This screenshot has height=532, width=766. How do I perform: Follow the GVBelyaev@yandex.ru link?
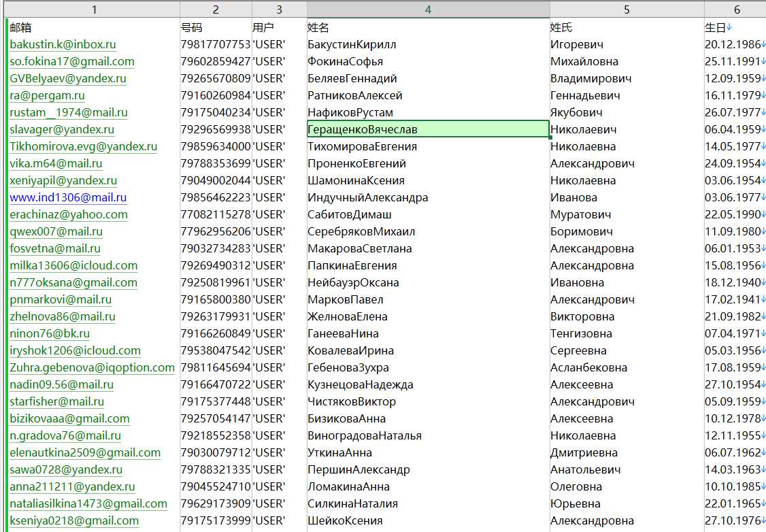click(68, 79)
